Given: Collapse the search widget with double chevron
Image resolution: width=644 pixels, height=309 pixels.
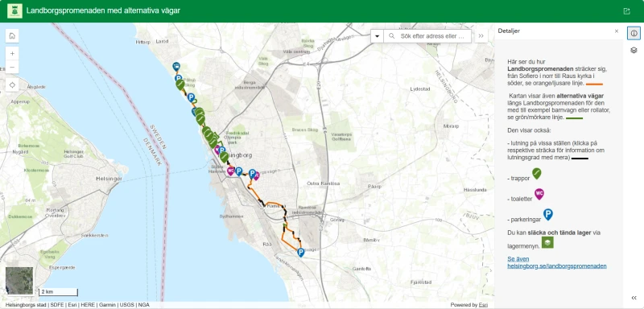Looking at the screenshot, I should 481,36.
